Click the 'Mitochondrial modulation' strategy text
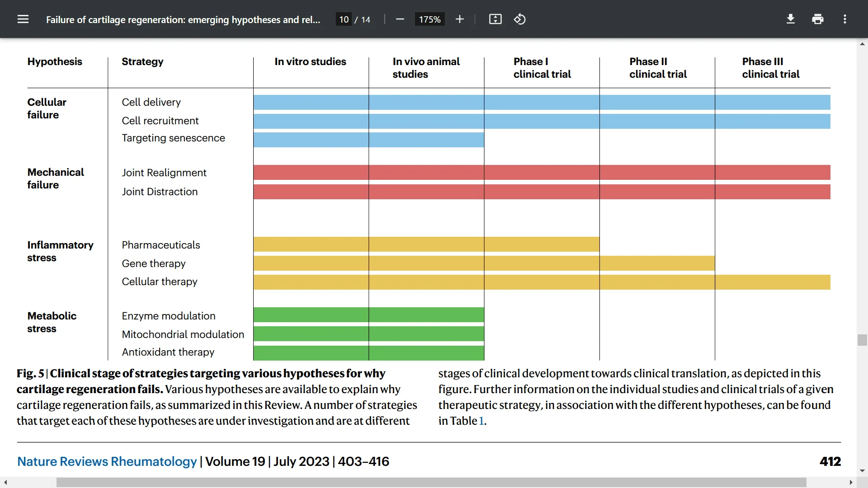 183,334
